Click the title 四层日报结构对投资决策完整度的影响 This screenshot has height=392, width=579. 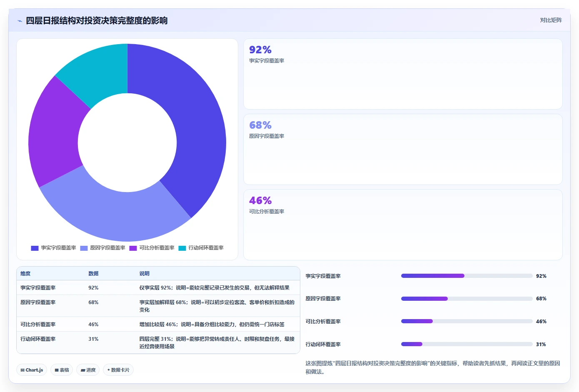coord(97,21)
